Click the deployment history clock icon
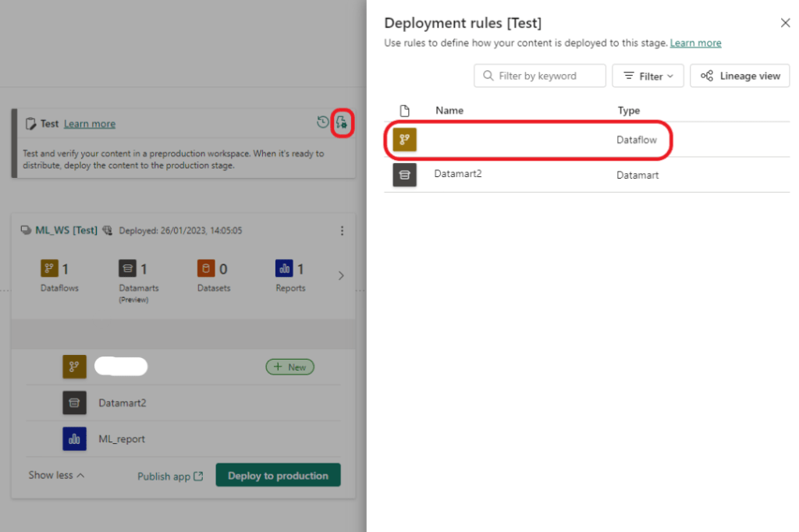This screenshot has height=532, width=799. [322, 122]
